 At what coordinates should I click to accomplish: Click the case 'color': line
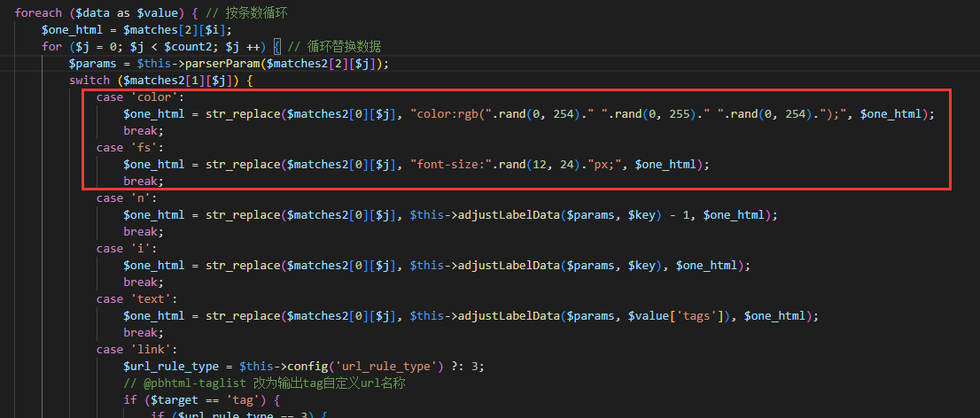(141, 97)
